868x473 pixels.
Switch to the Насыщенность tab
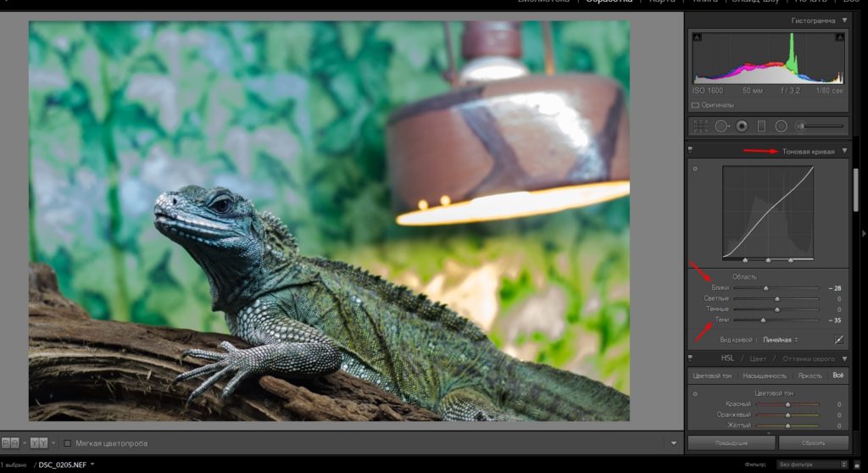pos(765,375)
